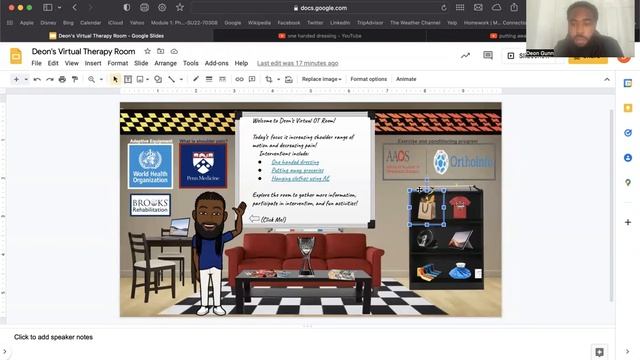Open Contacts in the side panel
The width and height of the screenshot is (640, 360).
tap(628, 158)
